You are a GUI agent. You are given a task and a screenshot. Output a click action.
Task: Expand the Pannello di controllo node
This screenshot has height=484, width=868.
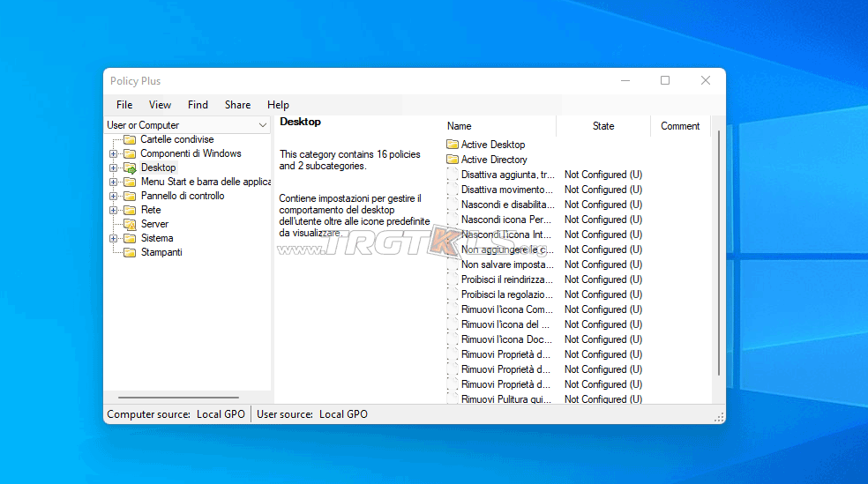113,196
